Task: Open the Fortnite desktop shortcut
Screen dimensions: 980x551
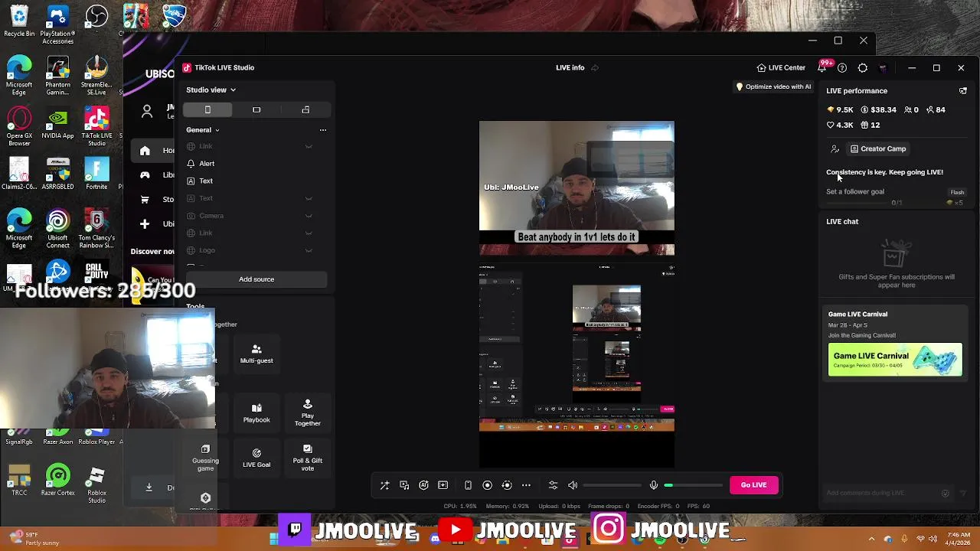Action: click(x=96, y=174)
